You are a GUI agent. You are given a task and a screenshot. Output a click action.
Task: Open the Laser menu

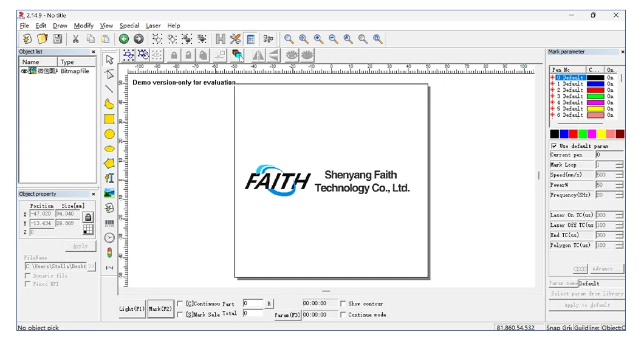tap(152, 26)
